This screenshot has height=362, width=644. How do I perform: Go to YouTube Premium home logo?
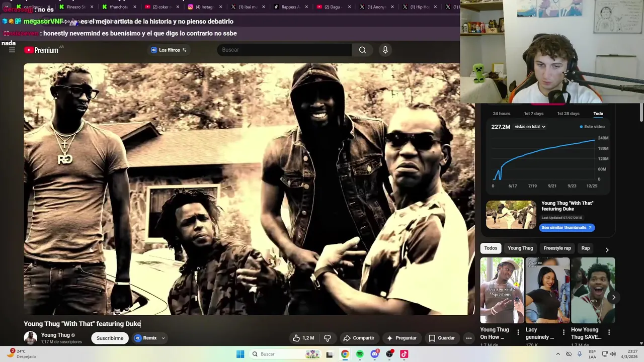pos(41,50)
